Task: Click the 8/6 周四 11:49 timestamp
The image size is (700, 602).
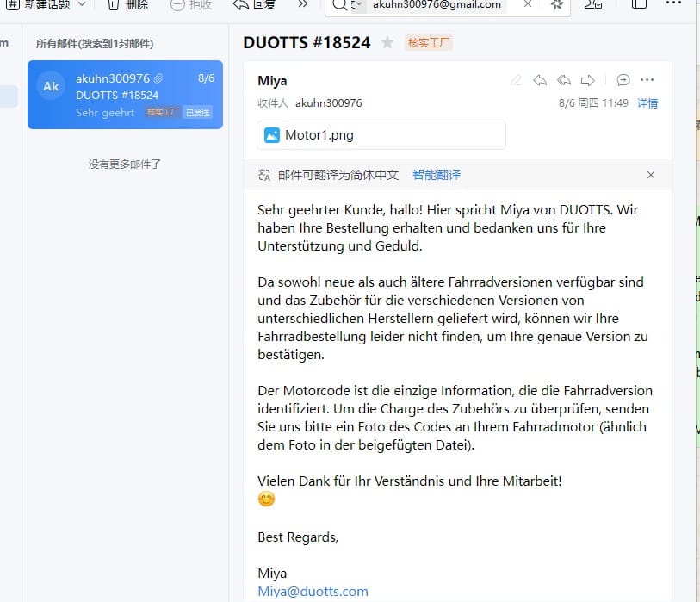Action: point(593,103)
